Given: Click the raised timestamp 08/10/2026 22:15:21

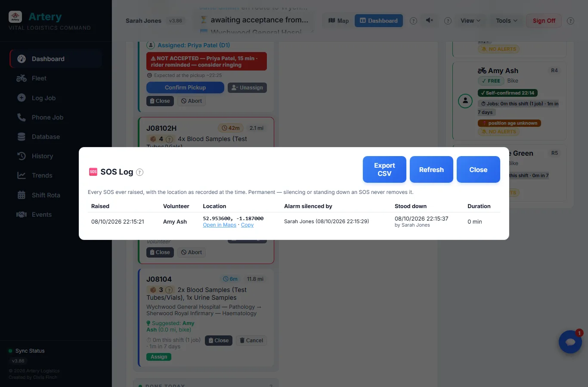Looking at the screenshot, I should click(x=118, y=222).
